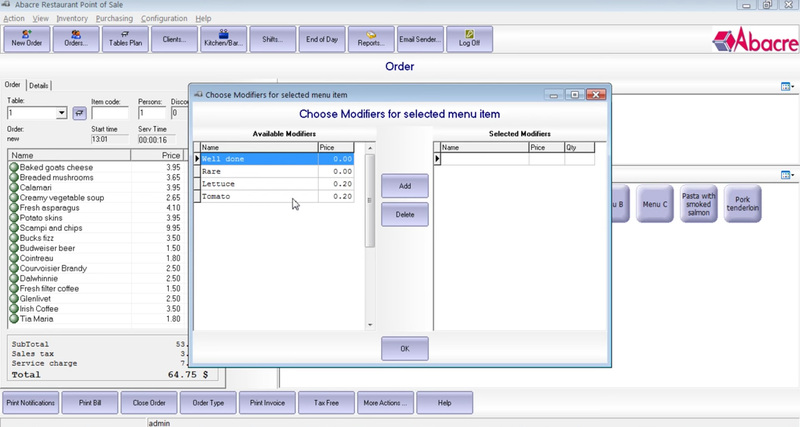800x427 pixels.
Task: Click green icon of Budweiser beer
Action: [14, 248]
